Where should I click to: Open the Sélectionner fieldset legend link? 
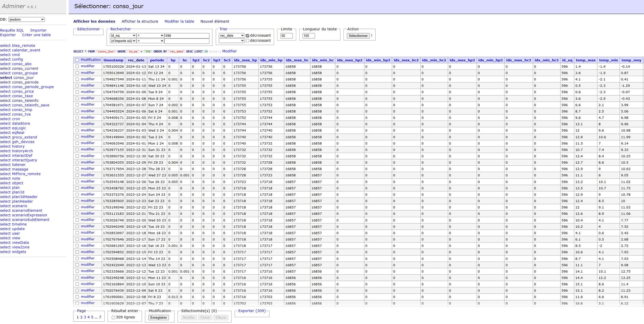click(x=88, y=29)
